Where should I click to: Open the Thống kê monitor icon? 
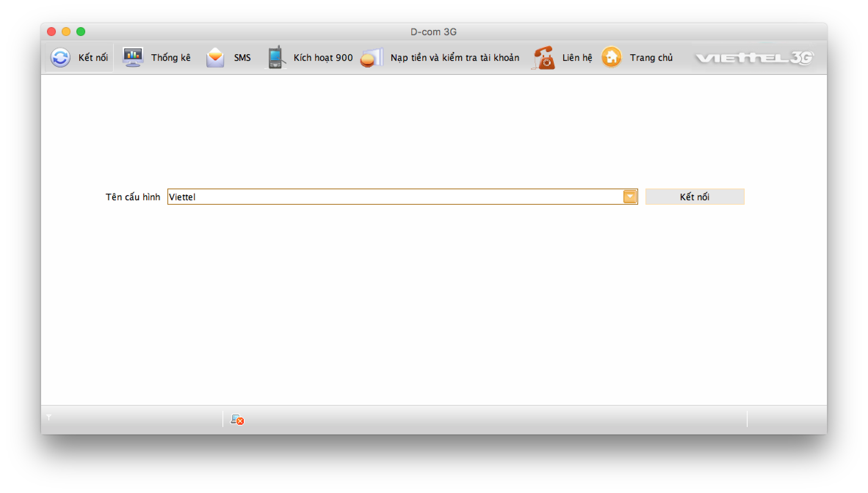click(133, 57)
